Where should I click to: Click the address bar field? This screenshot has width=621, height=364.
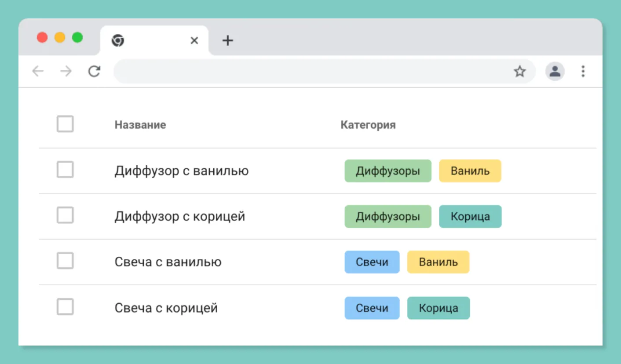324,71
